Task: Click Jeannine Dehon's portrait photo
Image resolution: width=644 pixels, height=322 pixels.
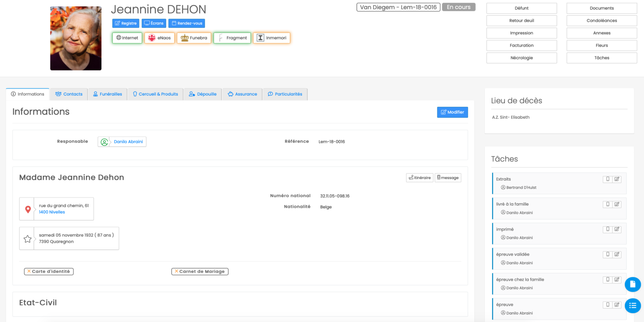Action: [x=76, y=38]
